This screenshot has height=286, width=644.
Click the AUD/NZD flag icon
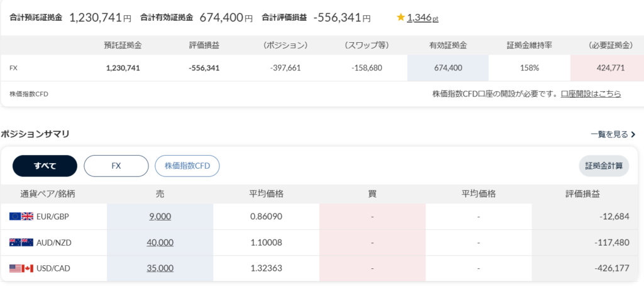click(21, 243)
